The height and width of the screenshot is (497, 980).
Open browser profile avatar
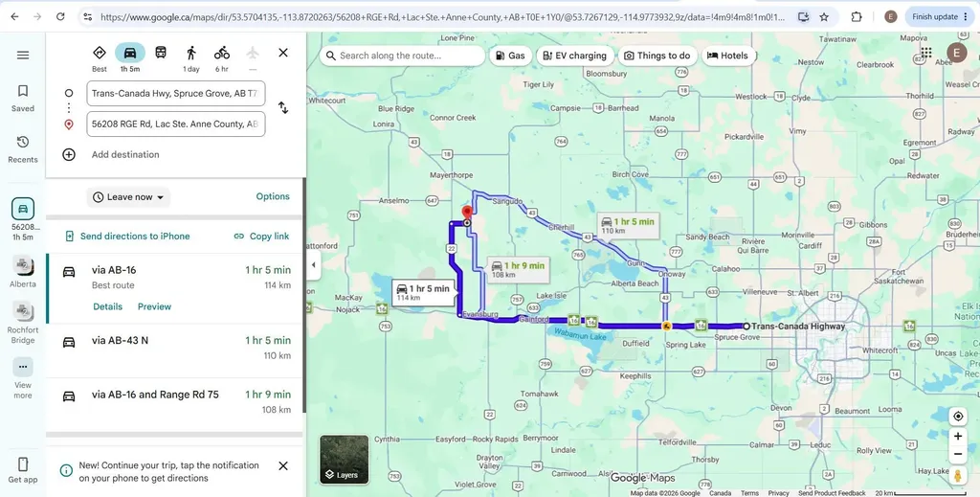point(891,17)
